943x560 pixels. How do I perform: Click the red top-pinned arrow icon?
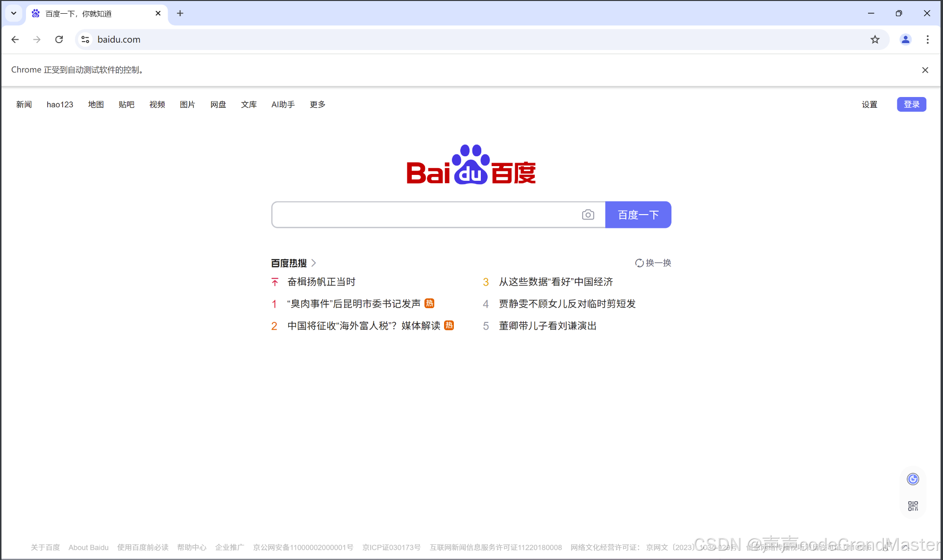pos(274,282)
